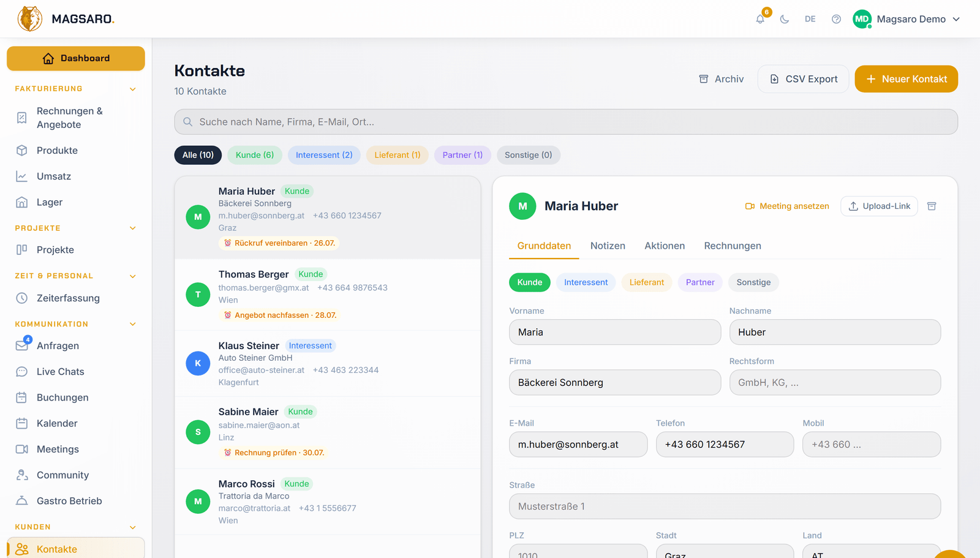Collapse the Projekte section
Viewport: 980px width, 558px height.
click(x=133, y=228)
